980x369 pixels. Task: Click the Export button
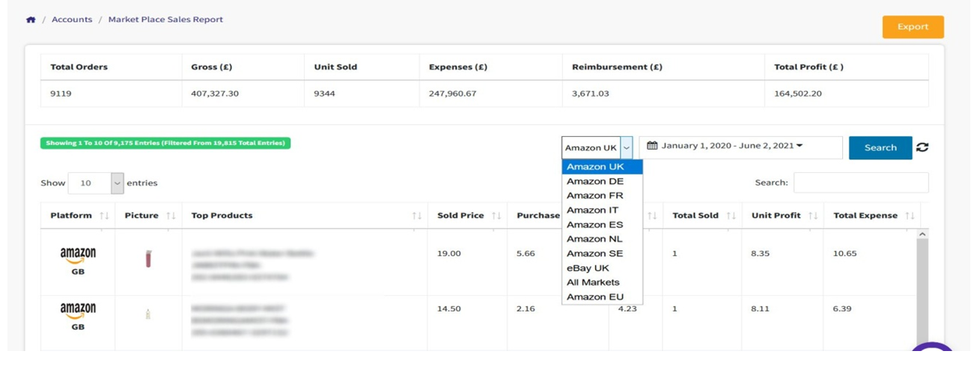pyautogui.click(x=913, y=27)
